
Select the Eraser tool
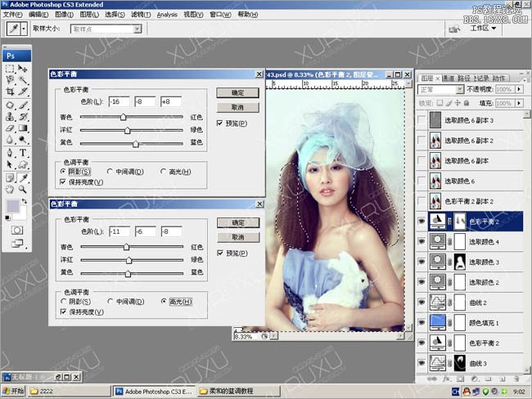pos(10,128)
